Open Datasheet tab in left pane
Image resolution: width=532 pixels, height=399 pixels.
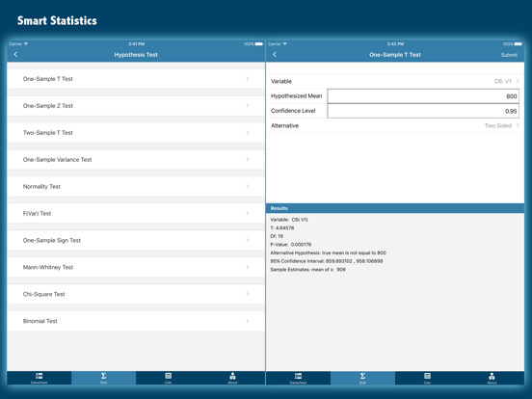point(40,378)
